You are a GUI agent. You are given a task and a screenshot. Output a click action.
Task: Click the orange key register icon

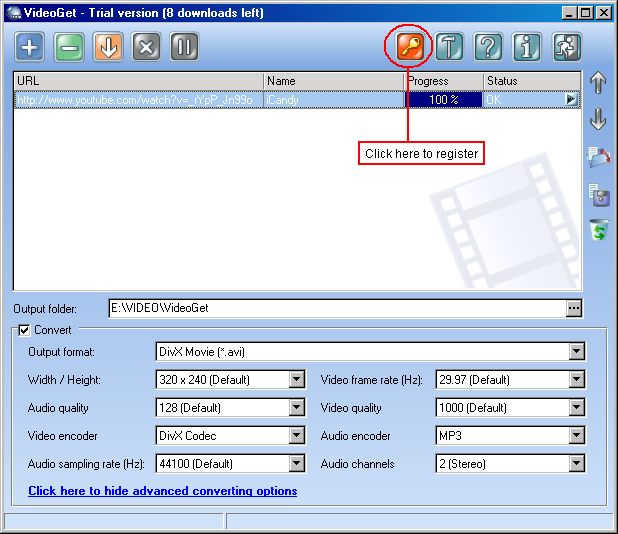tap(409, 47)
